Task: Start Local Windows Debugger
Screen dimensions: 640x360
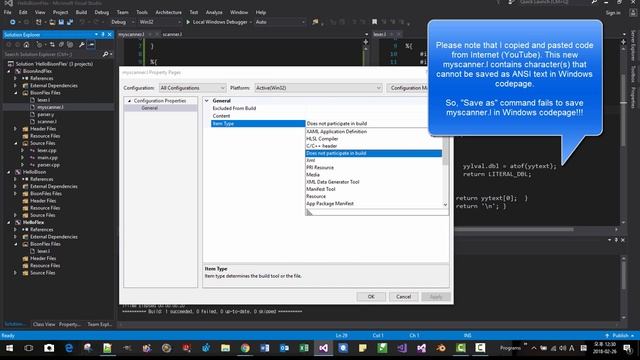Action: pos(217,22)
